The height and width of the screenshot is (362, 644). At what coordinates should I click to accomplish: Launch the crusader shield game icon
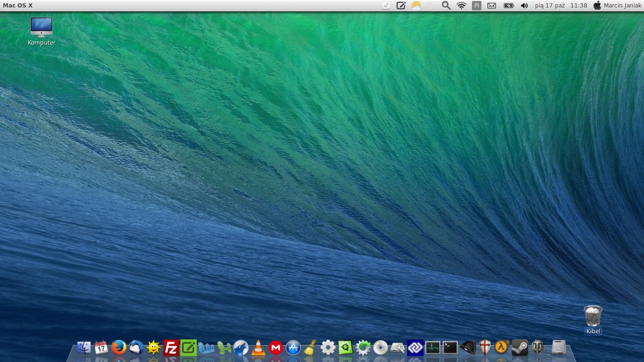(485, 347)
